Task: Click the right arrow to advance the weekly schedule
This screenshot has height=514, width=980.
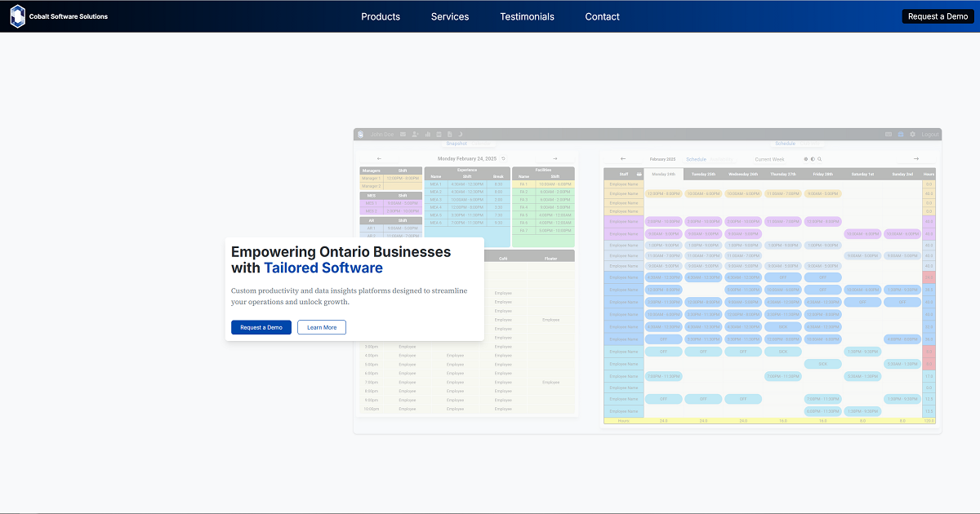Action: (915, 159)
